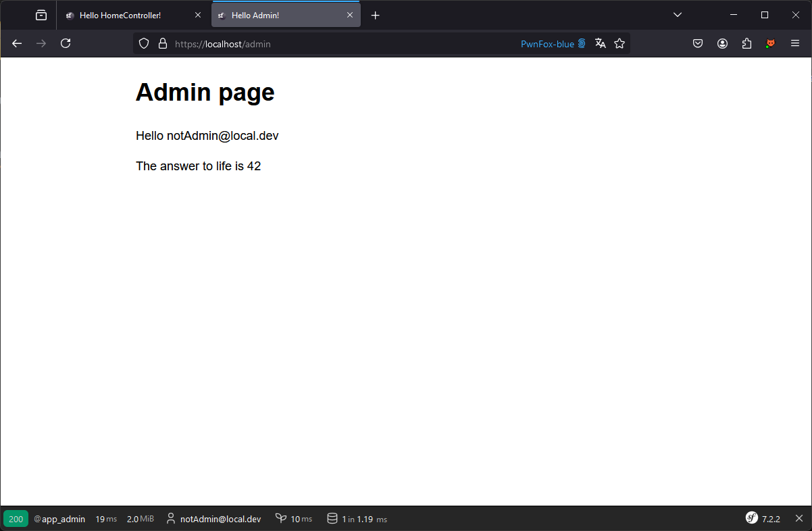Open tracking protection shield icon
The height and width of the screenshot is (531, 812).
(x=144, y=43)
